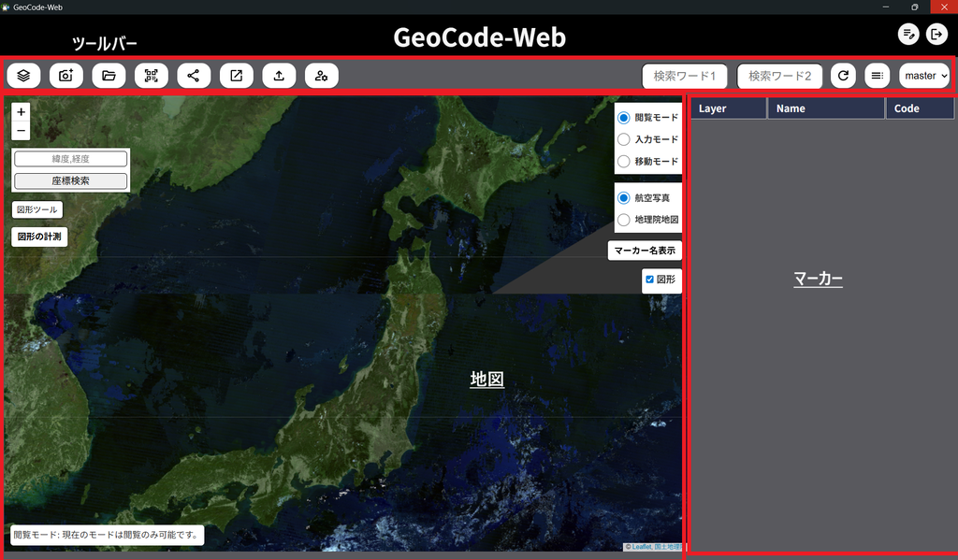Screen dimensions: 958x560
Task: Click the edit notes icon in header
Action: 908,35
